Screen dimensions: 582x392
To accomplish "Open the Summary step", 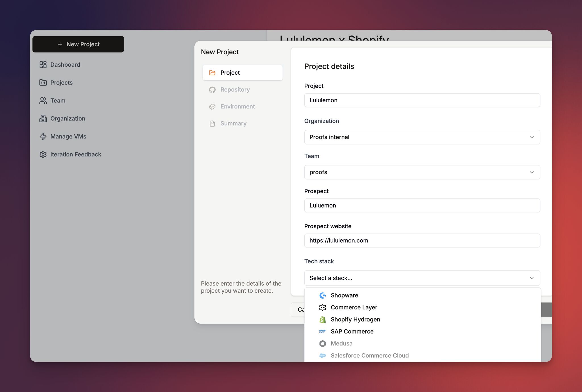I will click(x=233, y=123).
